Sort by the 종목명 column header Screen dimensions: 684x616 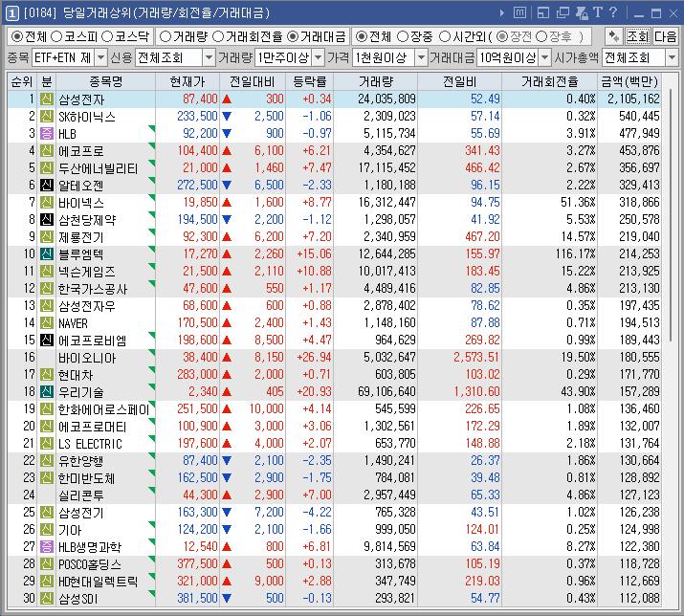pos(105,81)
